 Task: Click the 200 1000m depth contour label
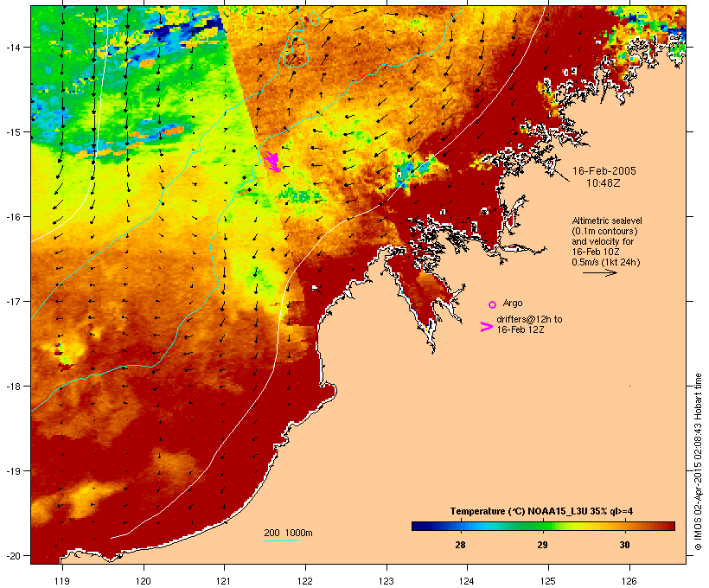[x=288, y=533]
